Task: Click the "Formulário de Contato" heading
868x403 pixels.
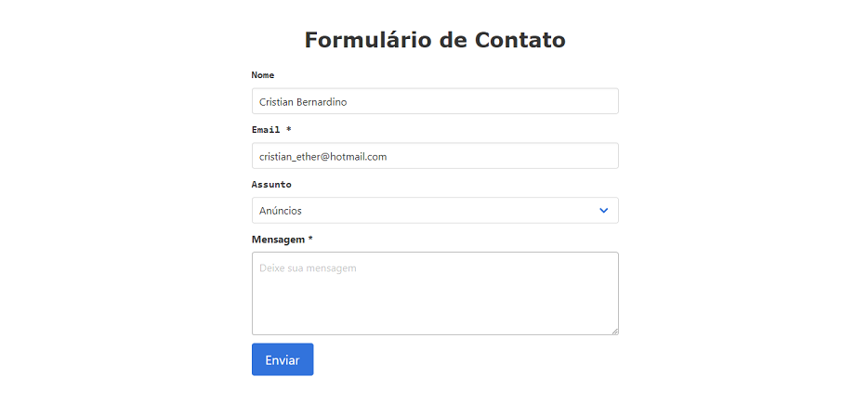Action: coord(434,41)
